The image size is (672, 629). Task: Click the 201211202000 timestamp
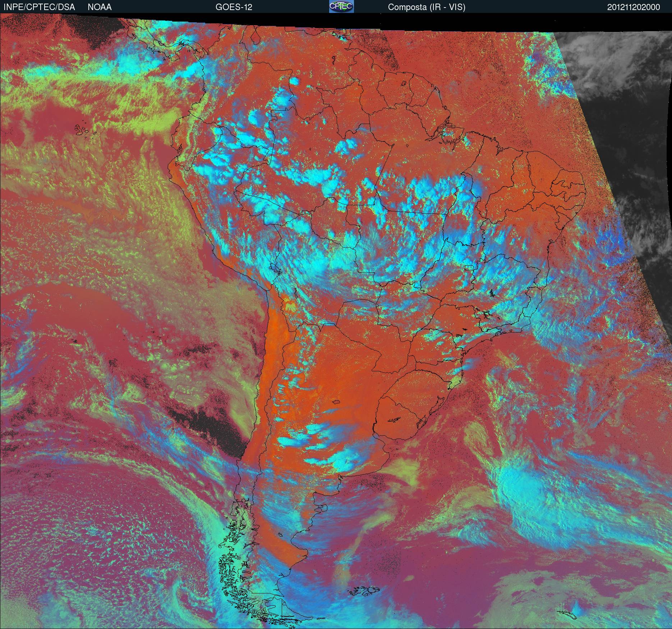[634, 7]
